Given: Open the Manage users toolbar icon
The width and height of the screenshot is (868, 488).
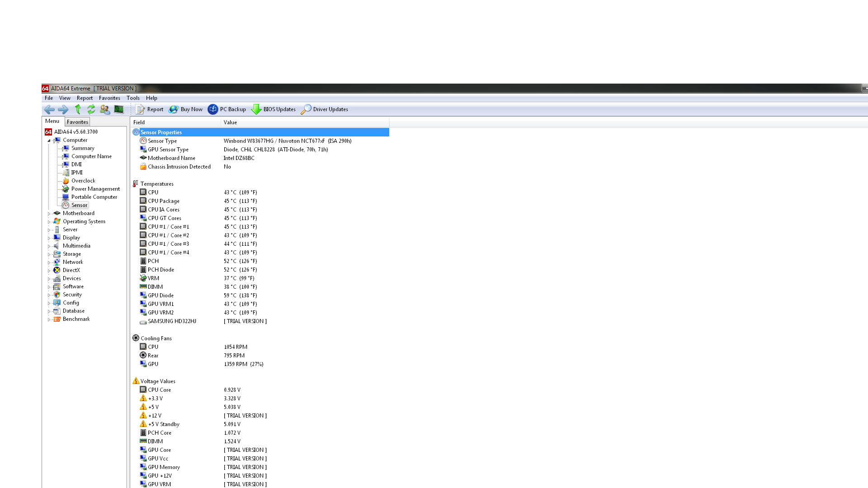Looking at the screenshot, I should (105, 109).
